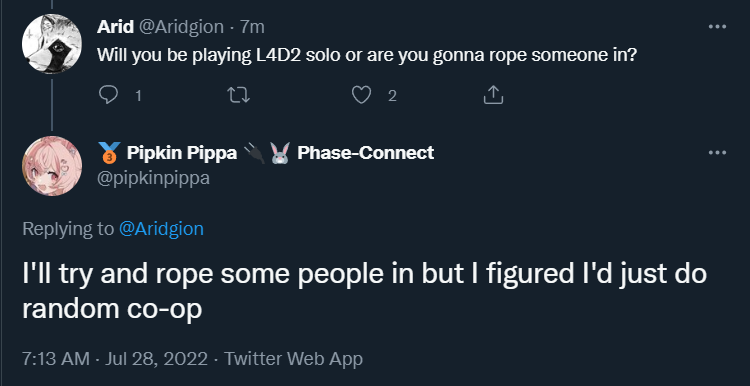Open the share icon on Arid's tweet
The width and height of the screenshot is (750, 386).
pyautogui.click(x=493, y=95)
